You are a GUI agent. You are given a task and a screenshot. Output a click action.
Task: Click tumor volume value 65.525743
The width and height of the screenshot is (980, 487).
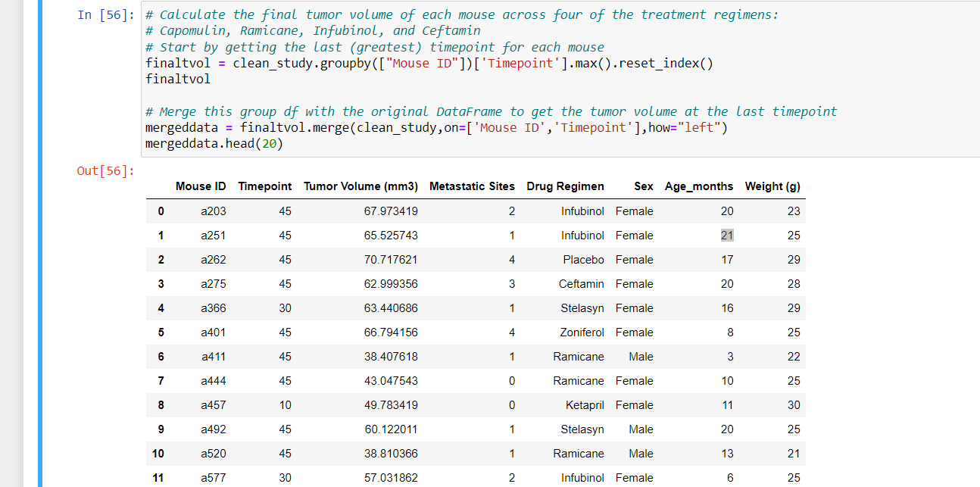[x=391, y=236]
